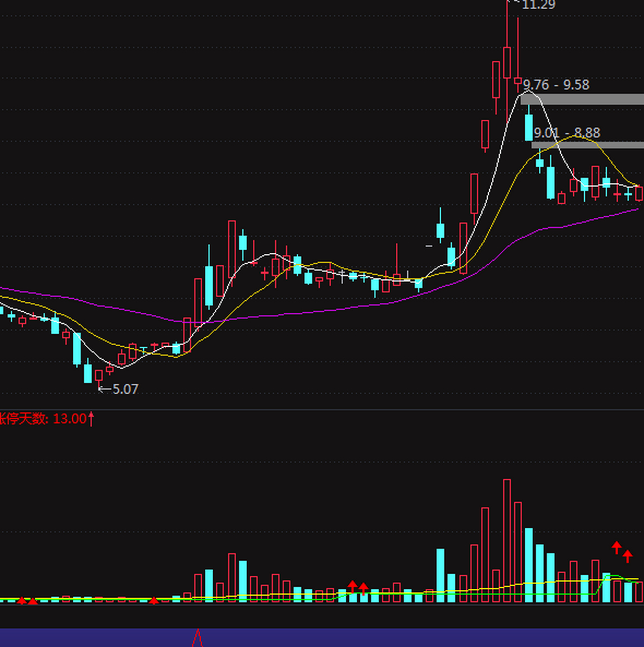Click third, isolated red triangle on volume baseline
Screen dimensions: 644x647
coord(154,600)
